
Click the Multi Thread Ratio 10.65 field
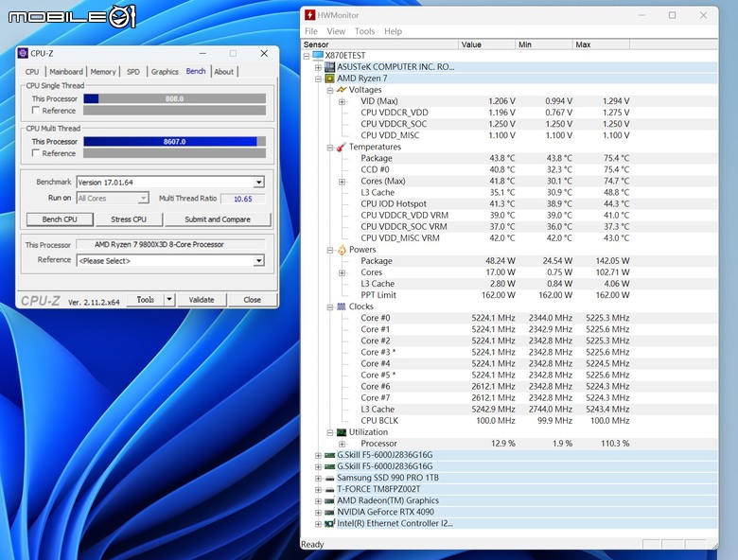click(243, 199)
